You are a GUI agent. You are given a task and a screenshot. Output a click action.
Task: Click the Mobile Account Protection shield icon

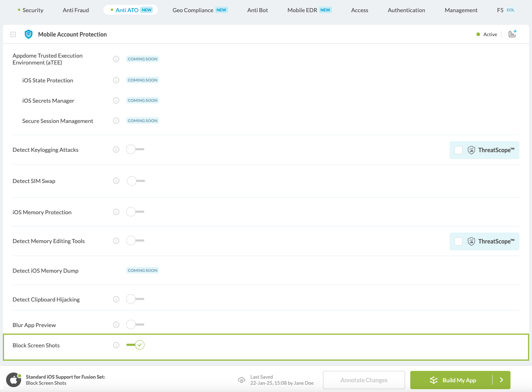pyautogui.click(x=28, y=34)
